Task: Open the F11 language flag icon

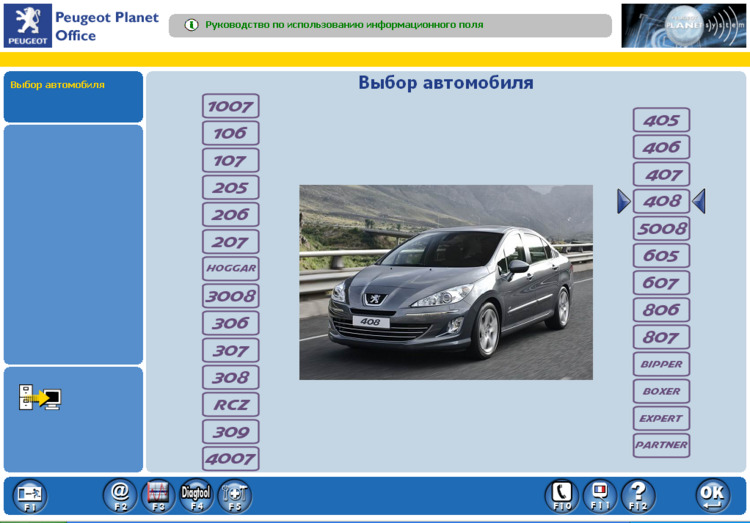Action: (x=600, y=496)
